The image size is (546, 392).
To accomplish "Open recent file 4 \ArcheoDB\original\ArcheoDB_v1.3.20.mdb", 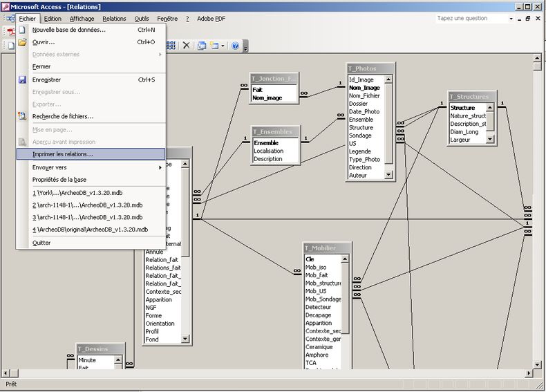I will pyautogui.click(x=91, y=230).
